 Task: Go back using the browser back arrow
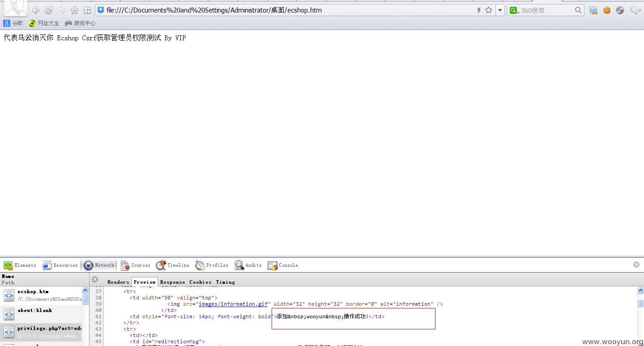[36, 10]
